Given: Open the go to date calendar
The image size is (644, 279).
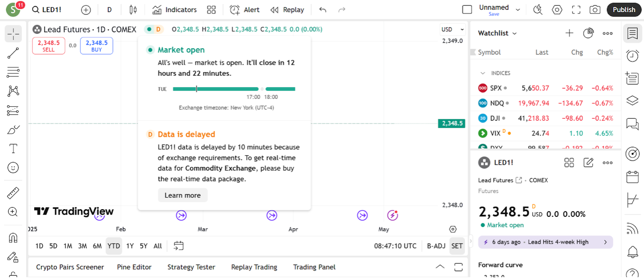Looking at the screenshot, I should pyautogui.click(x=179, y=246).
